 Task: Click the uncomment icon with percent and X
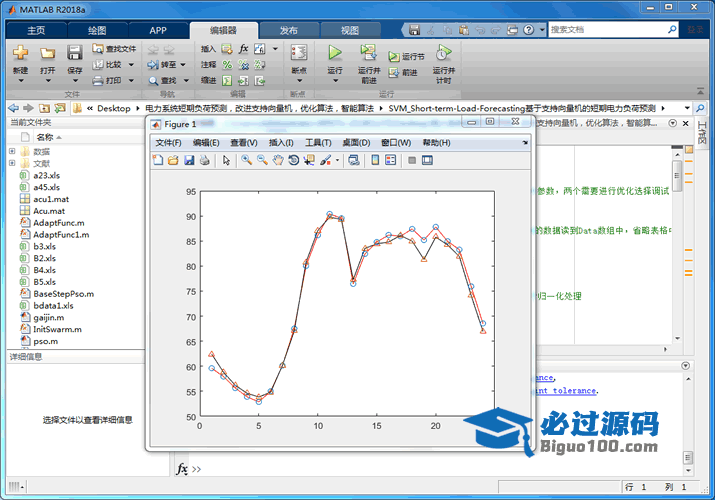tap(243, 65)
